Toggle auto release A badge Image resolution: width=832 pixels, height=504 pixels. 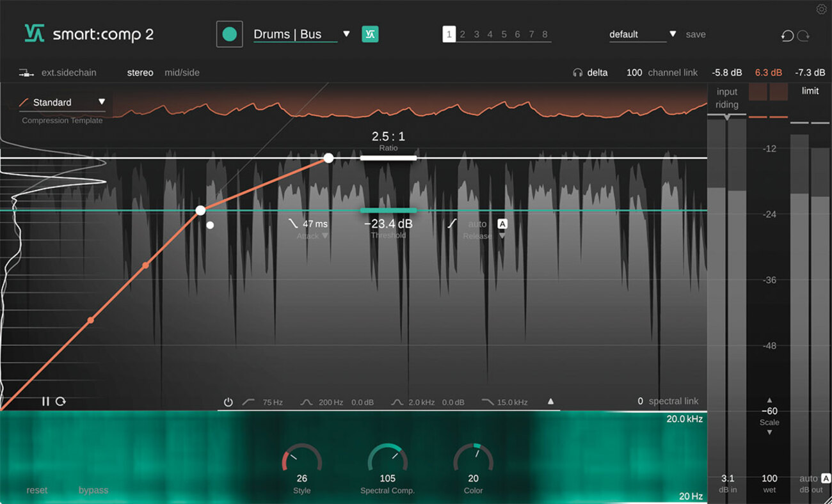(x=502, y=224)
